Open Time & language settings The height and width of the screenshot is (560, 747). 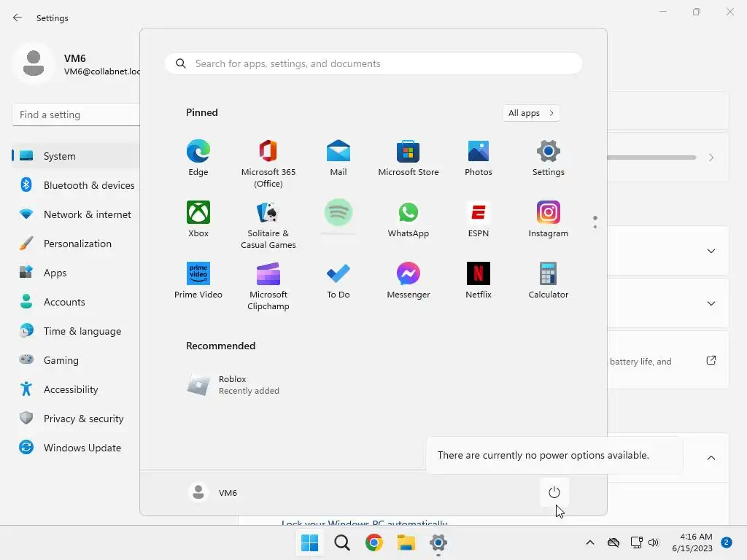pos(76,331)
